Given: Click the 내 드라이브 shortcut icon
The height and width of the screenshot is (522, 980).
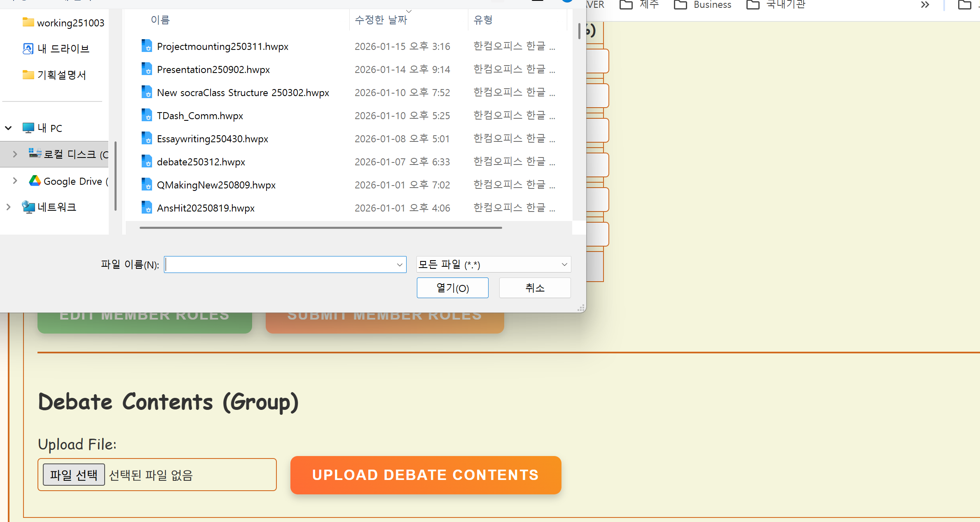Looking at the screenshot, I should (x=28, y=49).
